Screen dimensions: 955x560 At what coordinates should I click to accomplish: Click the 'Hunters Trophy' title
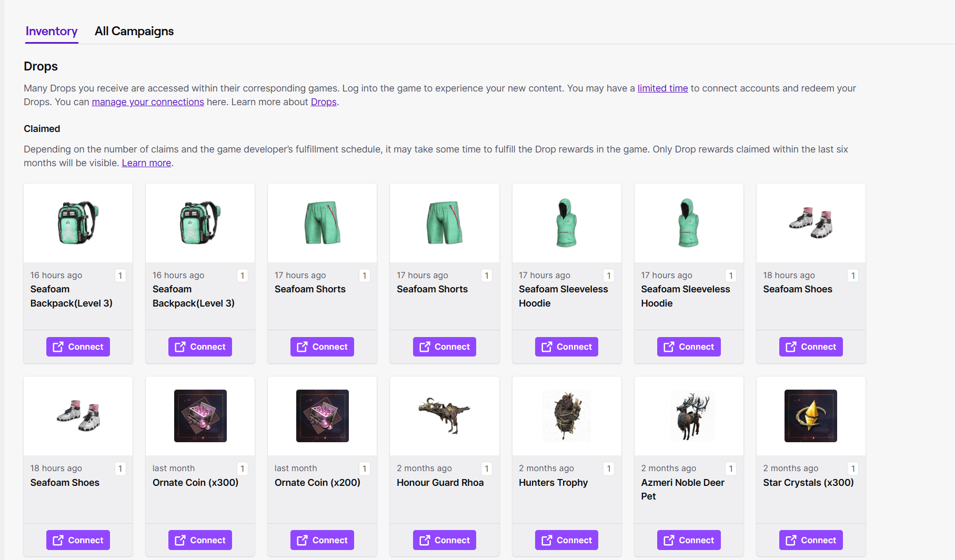[553, 483]
